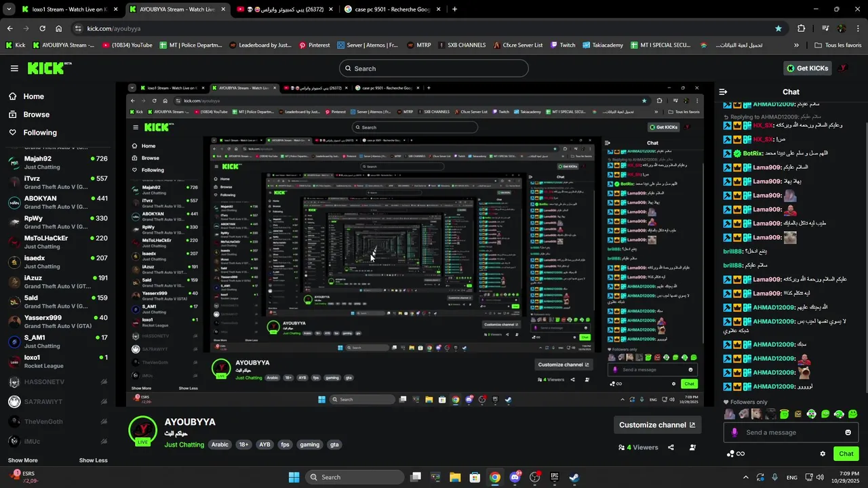
Task: Send with the outer green Chat button
Action: [x=846, y=454]
